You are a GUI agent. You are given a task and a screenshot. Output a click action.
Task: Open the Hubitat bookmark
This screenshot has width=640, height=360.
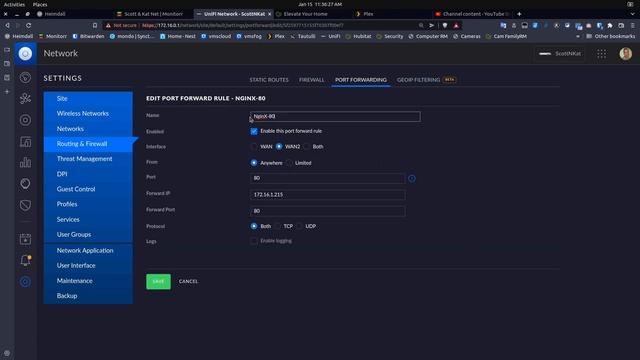click(358, 36)
